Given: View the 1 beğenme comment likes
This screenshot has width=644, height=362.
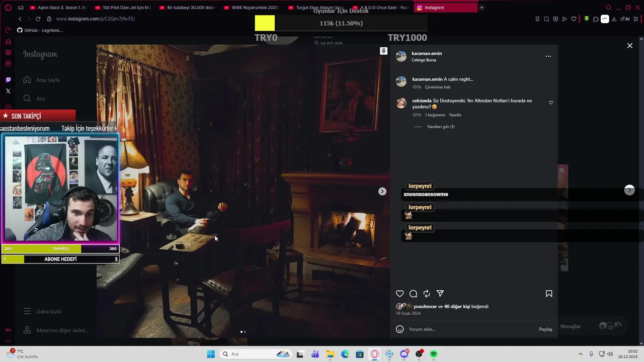Looking at the screenshot, I should [x=435, y=115].
